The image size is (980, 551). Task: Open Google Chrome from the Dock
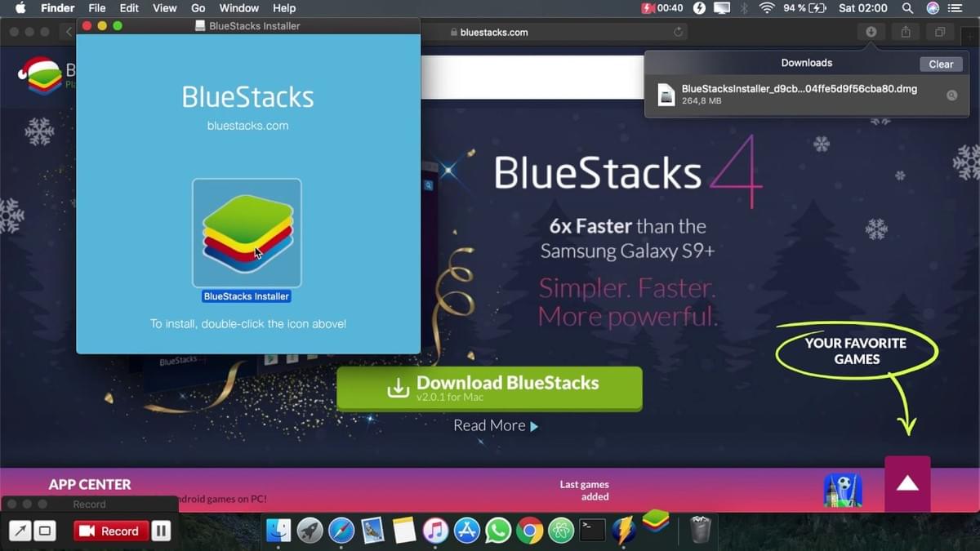click(529, 531)
